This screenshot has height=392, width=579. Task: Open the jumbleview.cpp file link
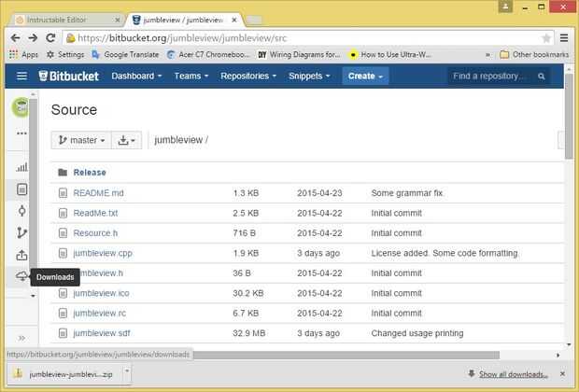click(x=103, y=253)
